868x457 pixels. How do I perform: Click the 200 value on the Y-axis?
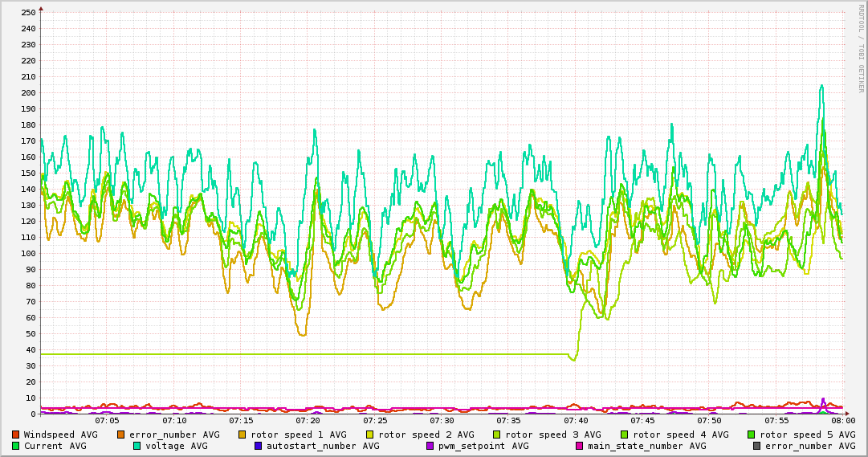point(29,92)
